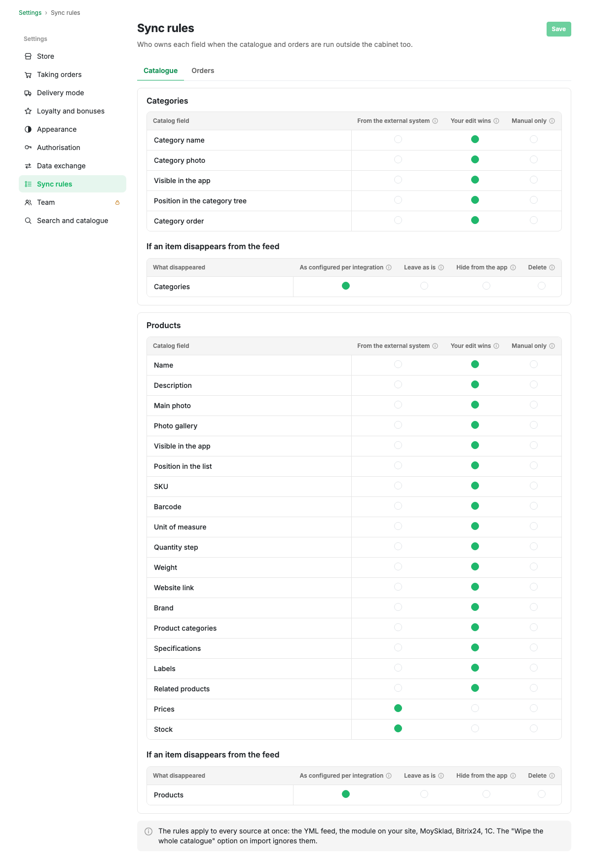Click the Store icon in the sidebar
Viewport: 590px width, 868px height.
tap(28, 56)
